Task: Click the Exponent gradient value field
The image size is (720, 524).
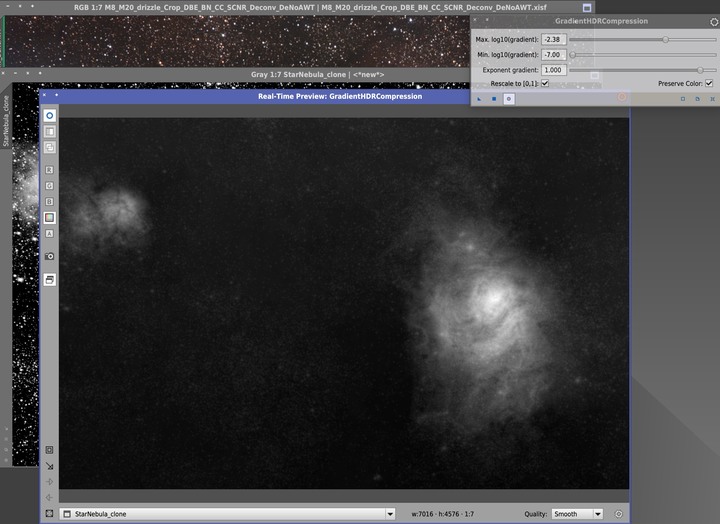Action: (553, 70)
